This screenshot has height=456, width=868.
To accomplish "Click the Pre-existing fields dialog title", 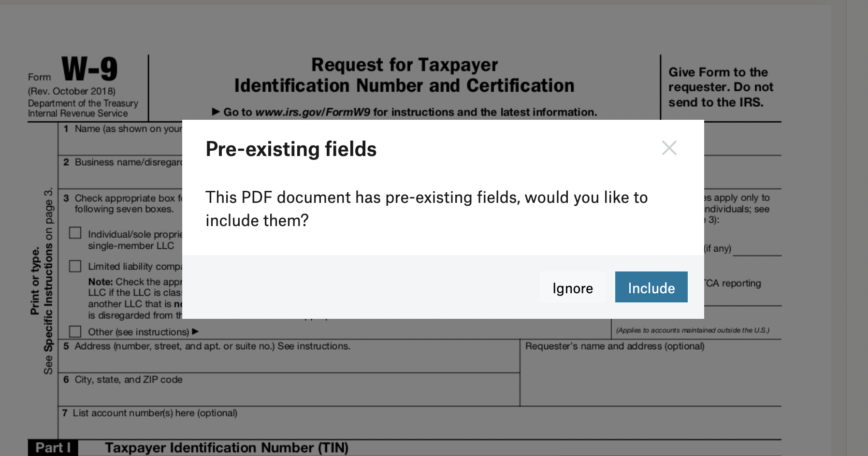I will click(291, 149).
